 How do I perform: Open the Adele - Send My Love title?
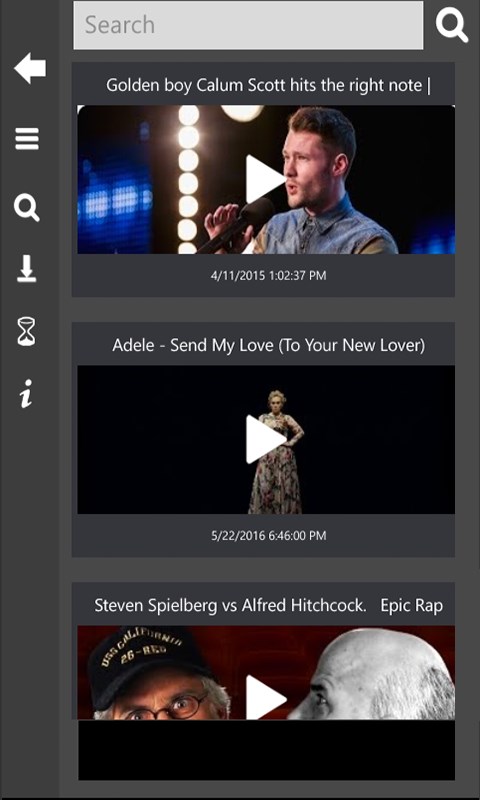coord(268,345)
